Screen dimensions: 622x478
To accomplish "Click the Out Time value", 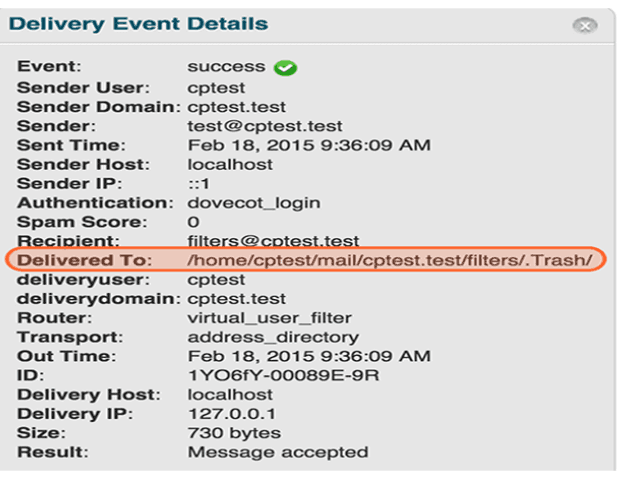I will tap(309, 356).
